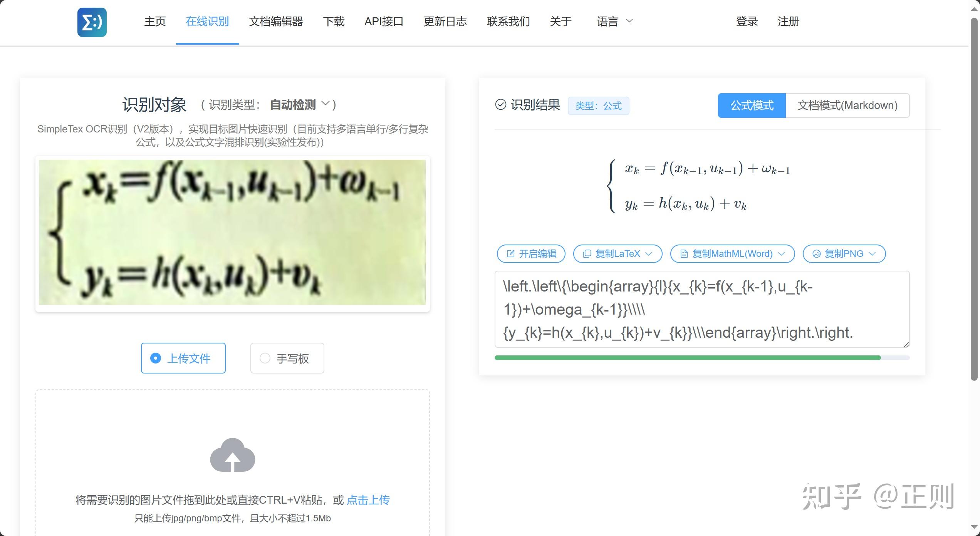Click the copy icon in 复制LaTeX

pyautogui.click(x=587, y=253)
